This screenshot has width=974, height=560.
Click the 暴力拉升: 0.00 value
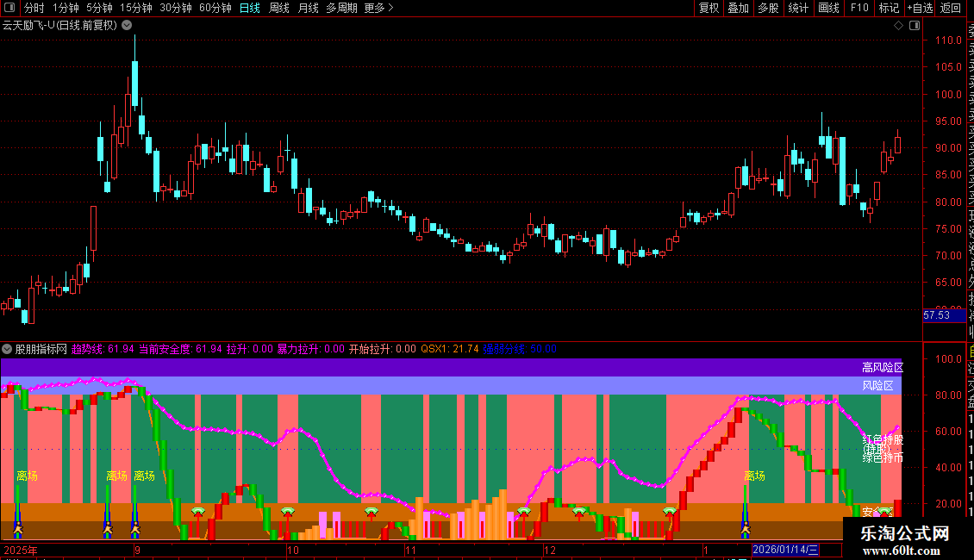[x=310, y=349]
